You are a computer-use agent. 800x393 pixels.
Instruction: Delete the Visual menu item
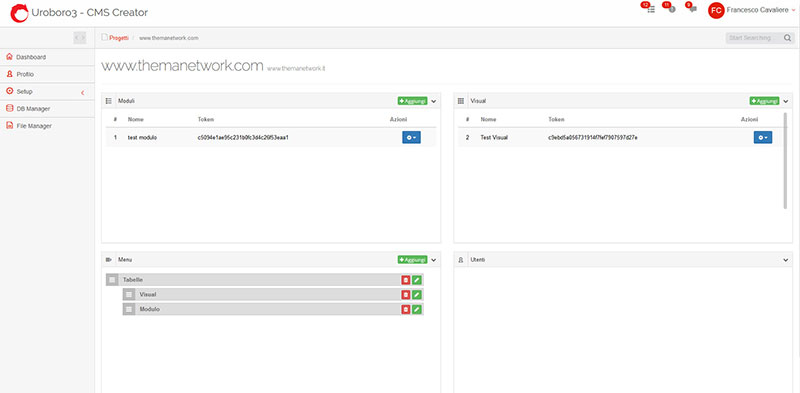[406, 294]
